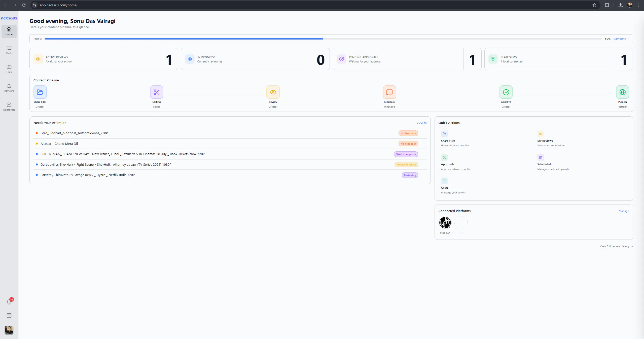The image size is (644, 339).
Task: Click the profile completion progress bar
Action: pyautogui.click(x=323, y=39)
